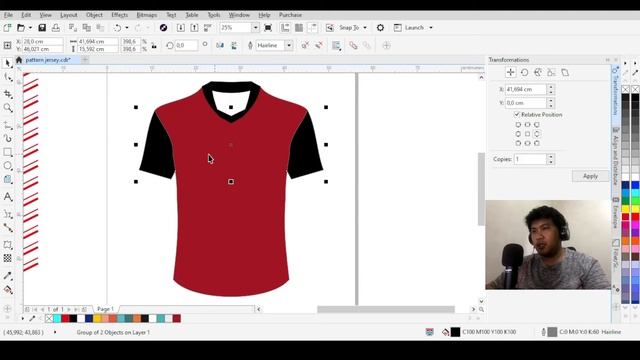Pick cyan swatch in document palette
The image size is (640, 360).
point(57,318)
